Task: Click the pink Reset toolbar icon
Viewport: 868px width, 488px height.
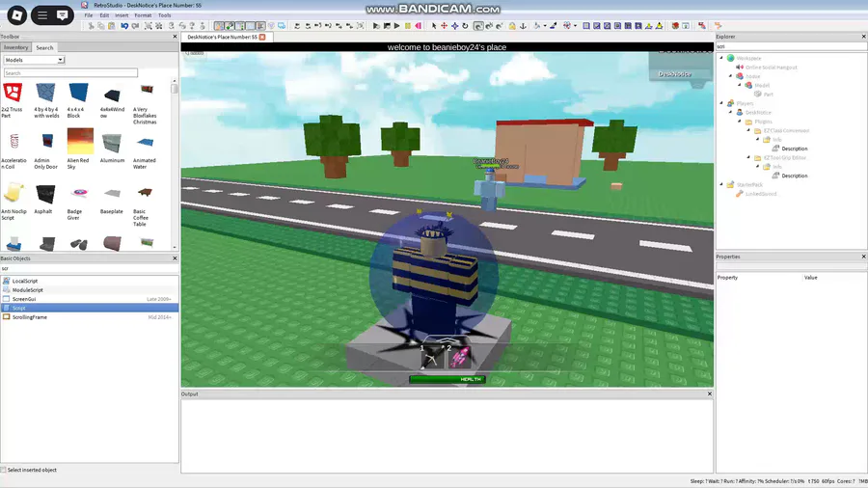Action: pyautogui.click(x=418, y=26)
